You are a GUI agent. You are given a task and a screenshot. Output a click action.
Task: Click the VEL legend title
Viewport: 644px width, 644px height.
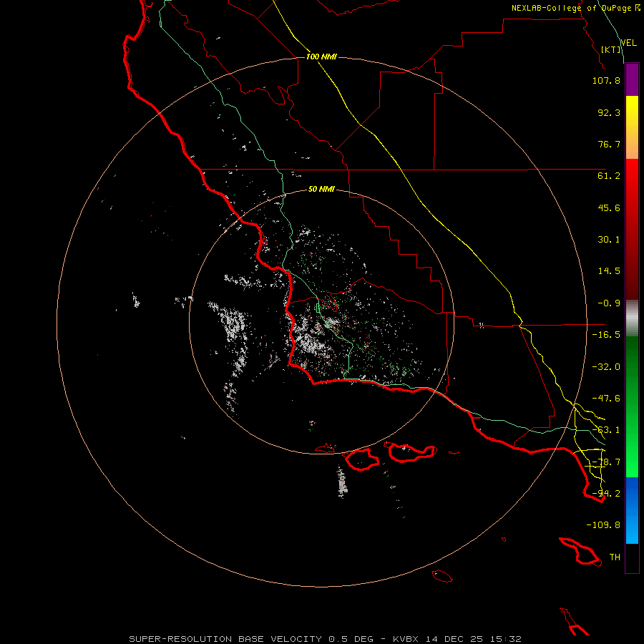point(628,43)
